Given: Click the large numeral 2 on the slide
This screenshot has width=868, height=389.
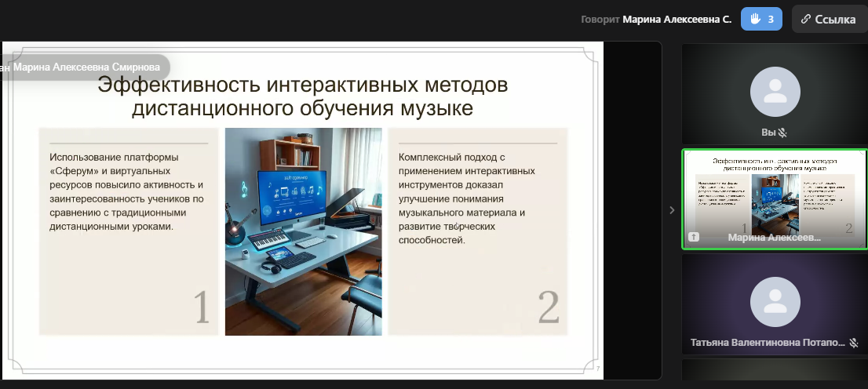Looking at the screenshot, I should pyautogui.click(x=549, y=307).
